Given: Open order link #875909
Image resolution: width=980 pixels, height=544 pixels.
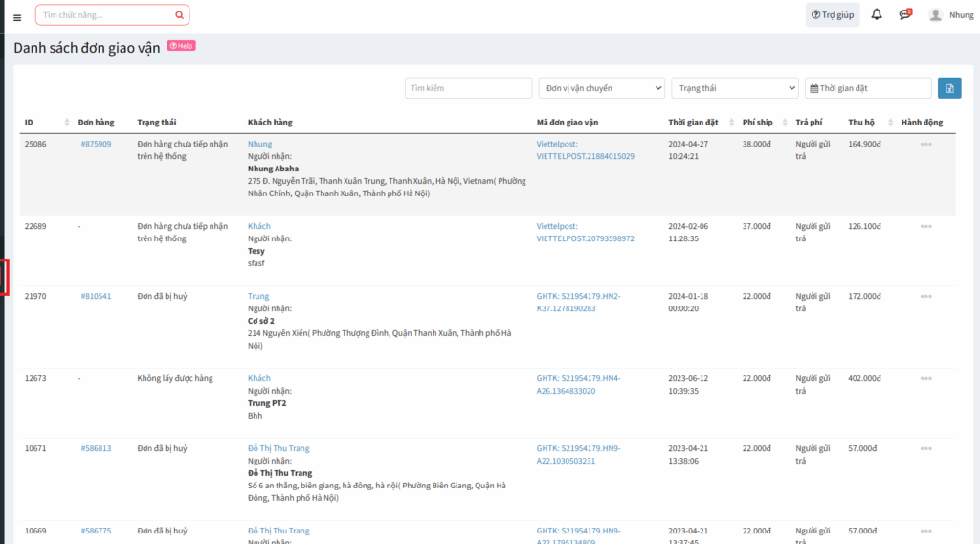Looking at the screenshot, I should click(x=96, y=144).
